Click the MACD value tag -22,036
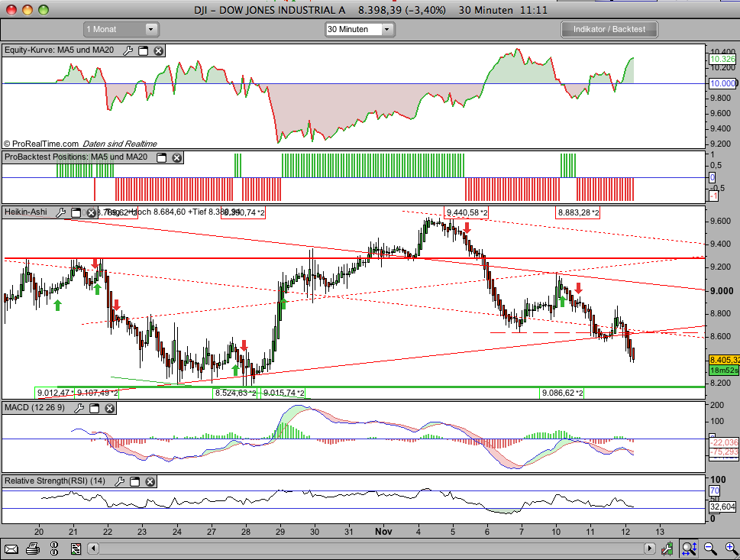Image resolution: width=740 pixels, height=560 pixels. [x=724, y=442]
